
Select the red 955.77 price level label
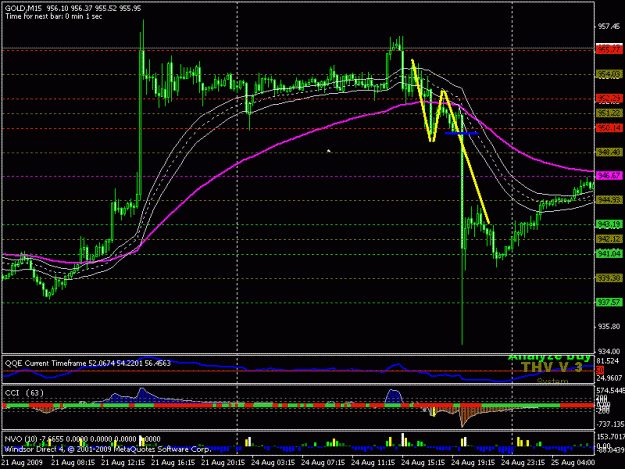(609, 50)
